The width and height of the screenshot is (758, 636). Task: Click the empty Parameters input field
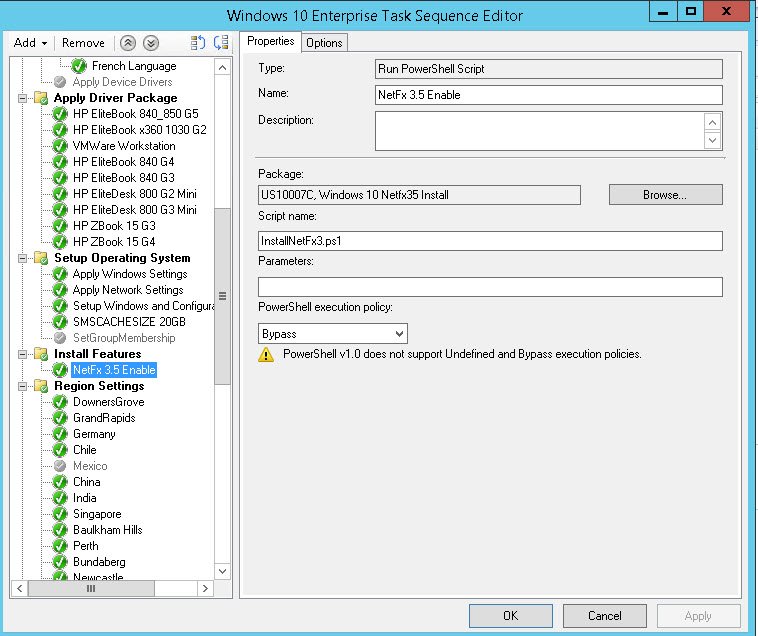pyautogui.click(x=490, y=287)
